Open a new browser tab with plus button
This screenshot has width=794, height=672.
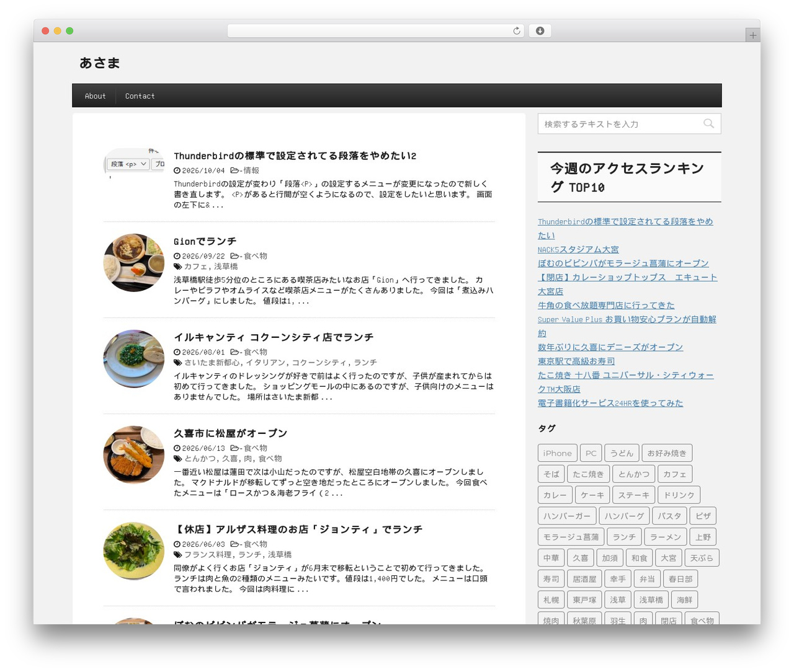[752, 35]
